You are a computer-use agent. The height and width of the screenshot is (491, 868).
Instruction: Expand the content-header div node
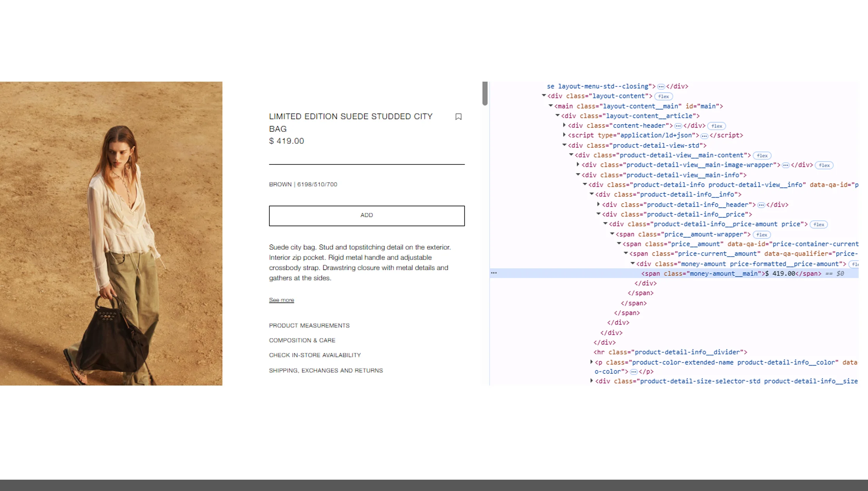point(564,125)
